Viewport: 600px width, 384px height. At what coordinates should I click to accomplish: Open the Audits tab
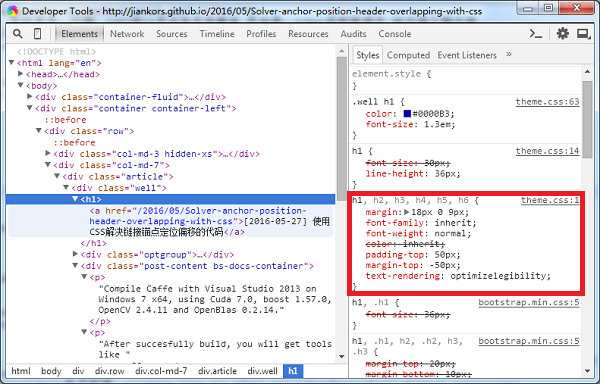click(x=353, y=34)
